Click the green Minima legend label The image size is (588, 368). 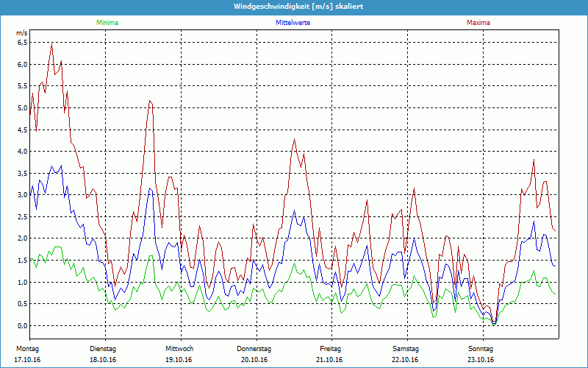click(x=107, y=23)
